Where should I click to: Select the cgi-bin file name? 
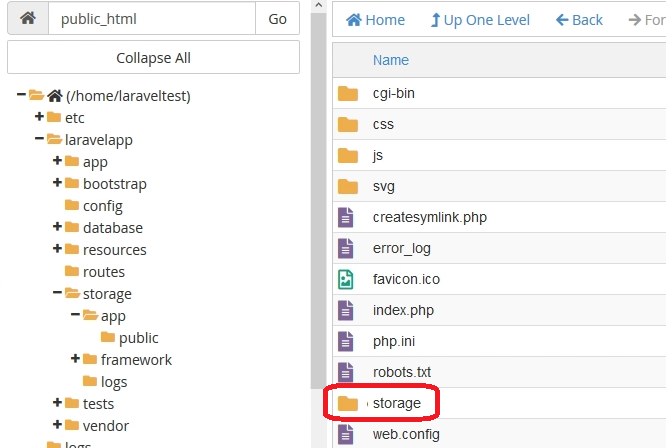[394, 93]
